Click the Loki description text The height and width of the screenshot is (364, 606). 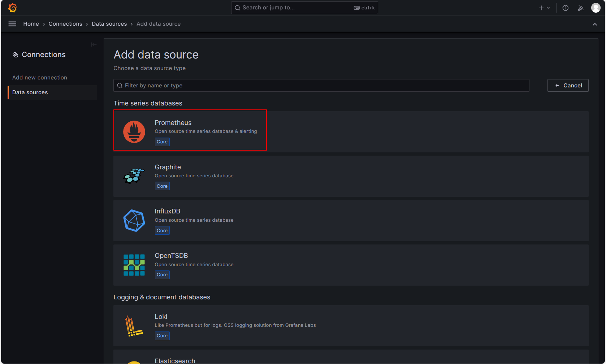(235, 325)
